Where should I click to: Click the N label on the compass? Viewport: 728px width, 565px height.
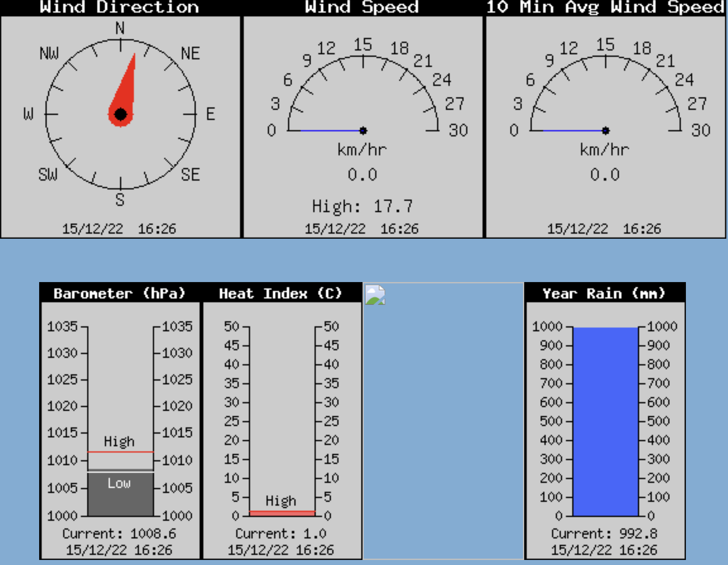tap(120, 28)
